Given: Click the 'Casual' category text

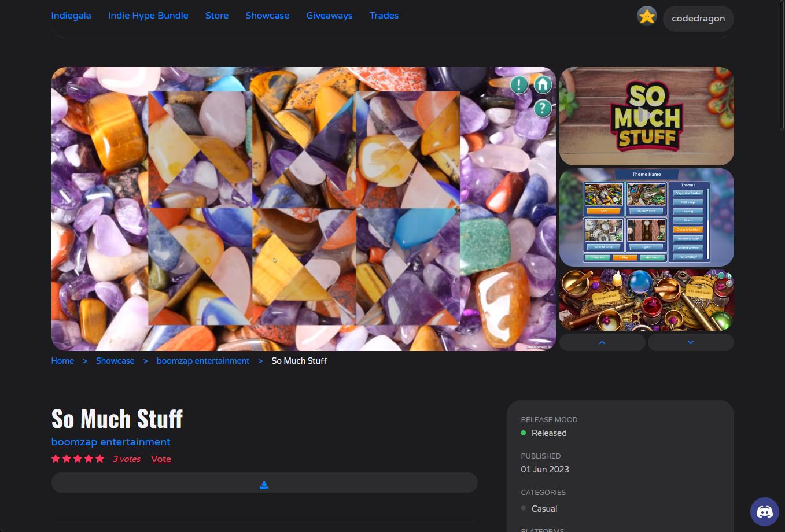Looking at the screenshot, I should 544,509.
